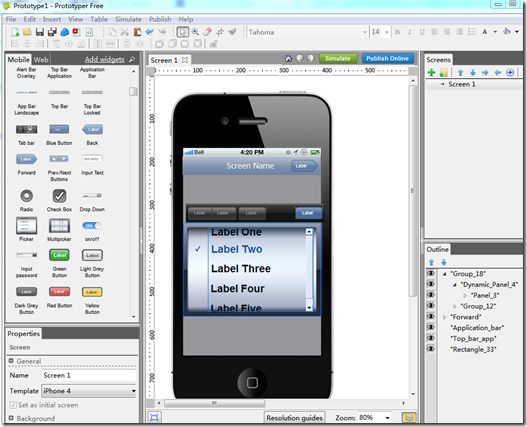Expand the Background properties section

coord(11,418)
